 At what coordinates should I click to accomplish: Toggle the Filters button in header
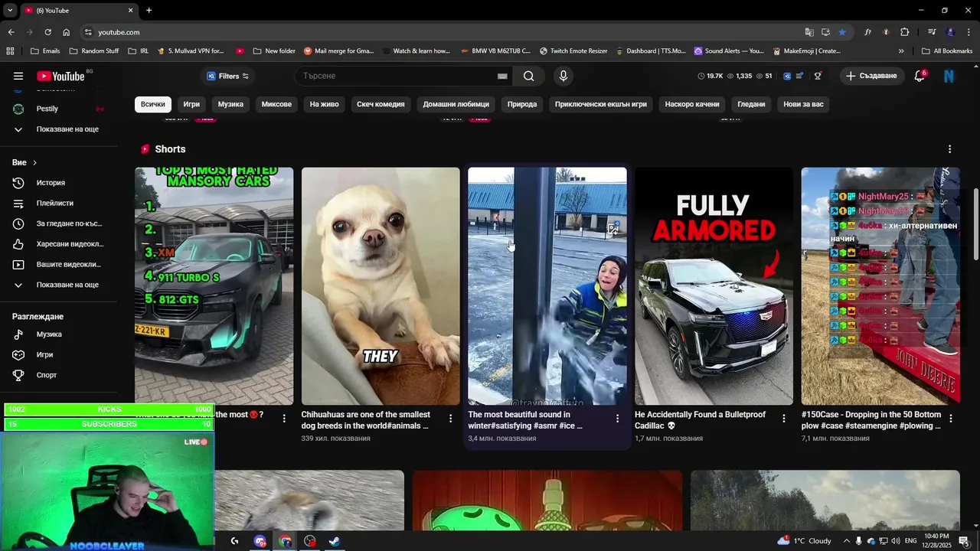(x=228, y=76)
